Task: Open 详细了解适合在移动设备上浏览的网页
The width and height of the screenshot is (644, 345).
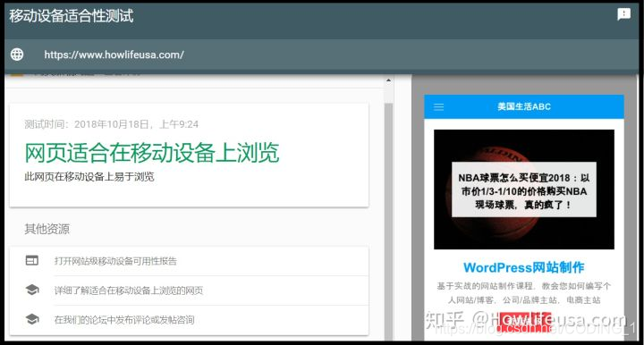Action: (129, 290)
